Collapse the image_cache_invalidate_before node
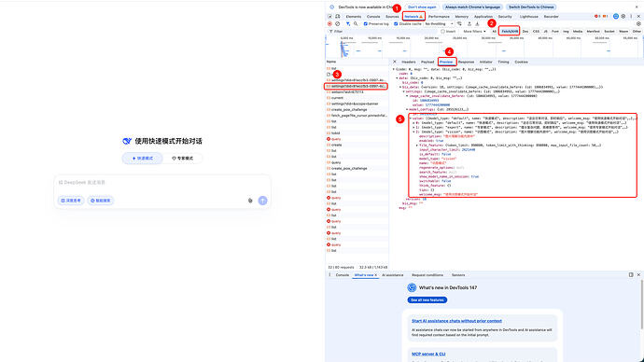The image size is (644, 362). 407,96
